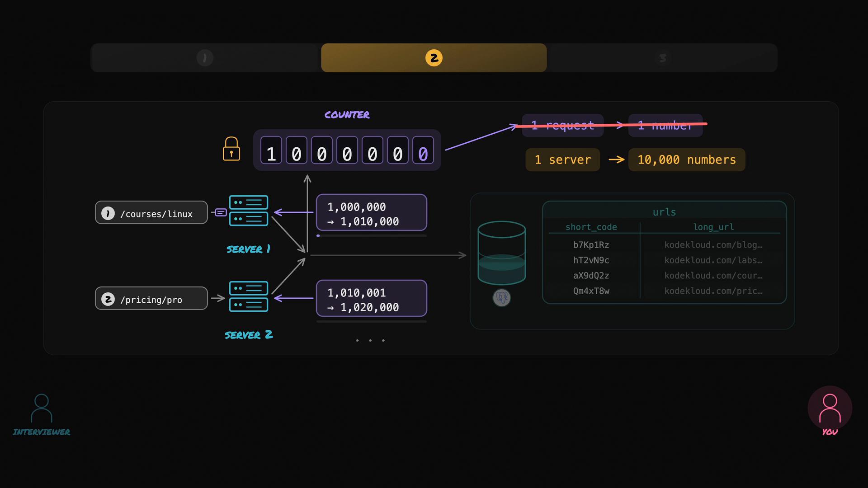
Task: Click the /courses/linux request box
Action: click(x=151, y=212)
